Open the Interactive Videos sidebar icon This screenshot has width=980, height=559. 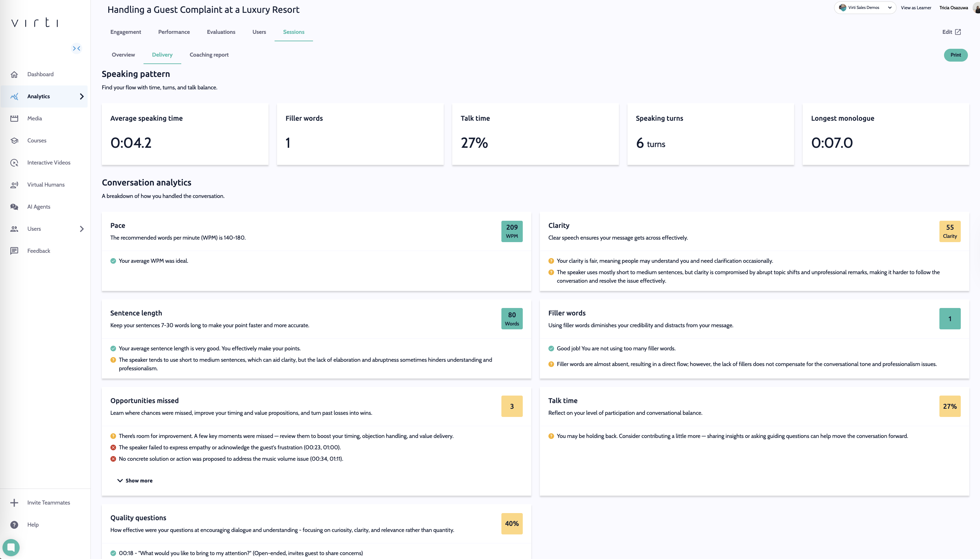coord(14,163)
